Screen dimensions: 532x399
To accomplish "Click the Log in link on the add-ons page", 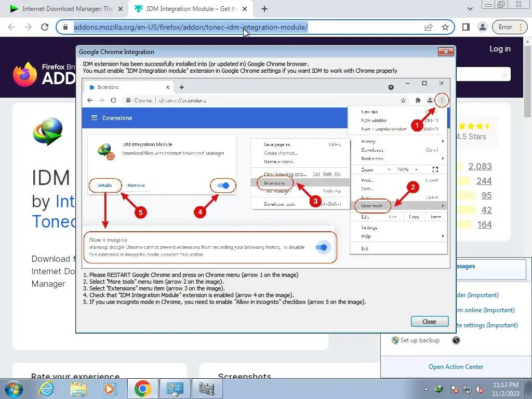I will pyautogui.click(x=500, y=49).
